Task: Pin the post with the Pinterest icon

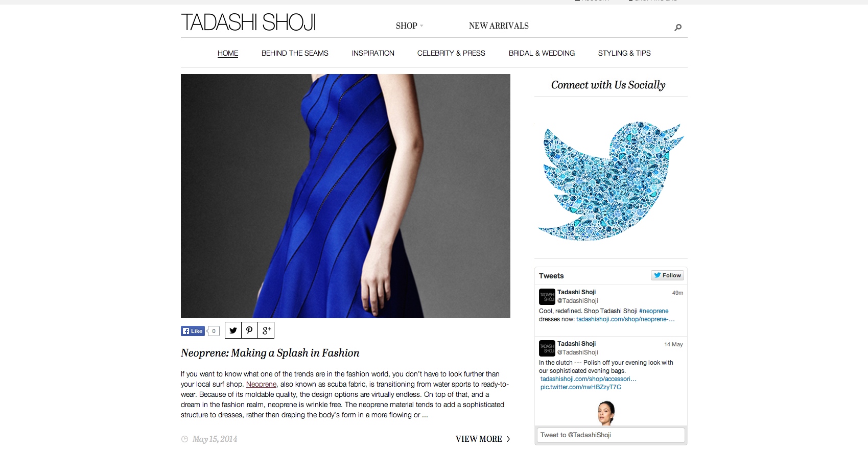Action: (x=249, y=330)
